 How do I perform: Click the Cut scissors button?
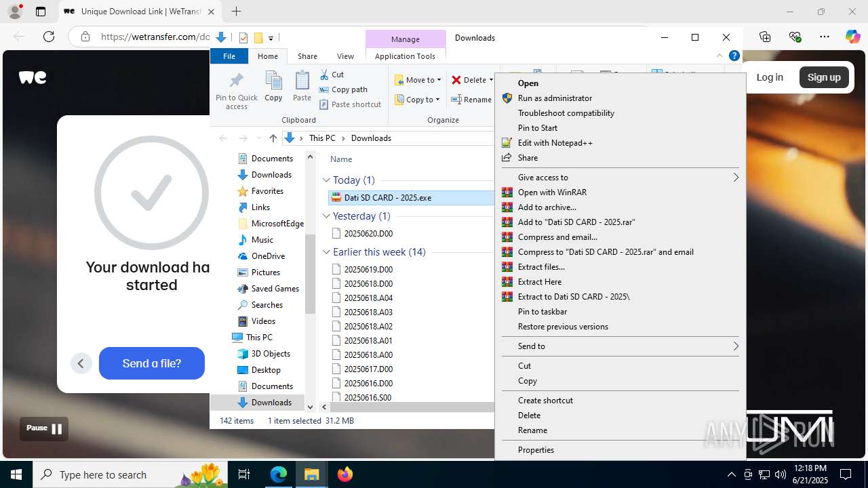tap(332, 75)
